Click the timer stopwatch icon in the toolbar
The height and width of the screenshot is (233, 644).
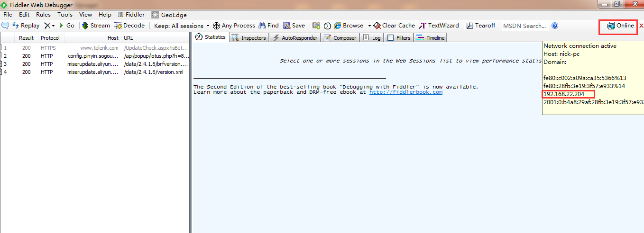click(x=327, y=26)
